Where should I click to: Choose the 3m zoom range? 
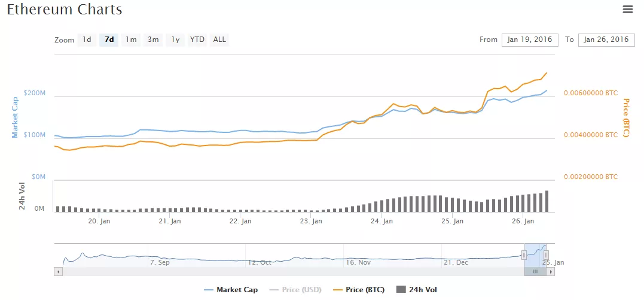pyautogui.click(x=153, y=40)
